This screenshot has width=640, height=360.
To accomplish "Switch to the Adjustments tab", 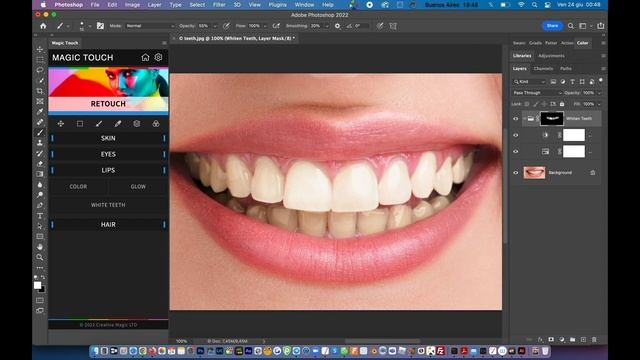I will 551,56.
